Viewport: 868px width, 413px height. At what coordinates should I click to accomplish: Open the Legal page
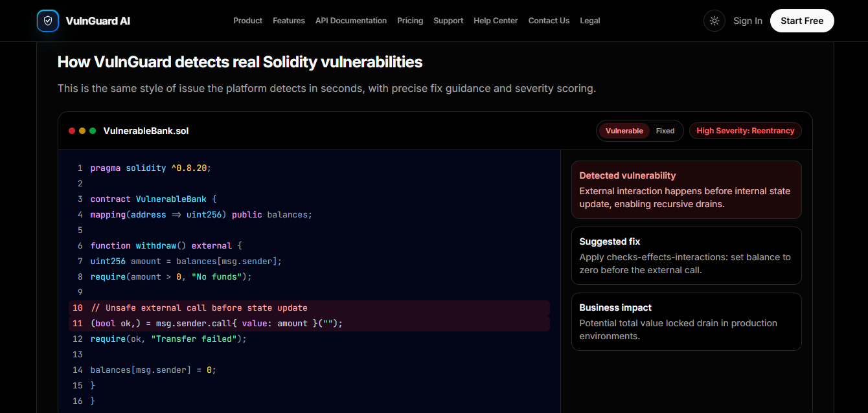pyautogui.click(x=589, y=20)
